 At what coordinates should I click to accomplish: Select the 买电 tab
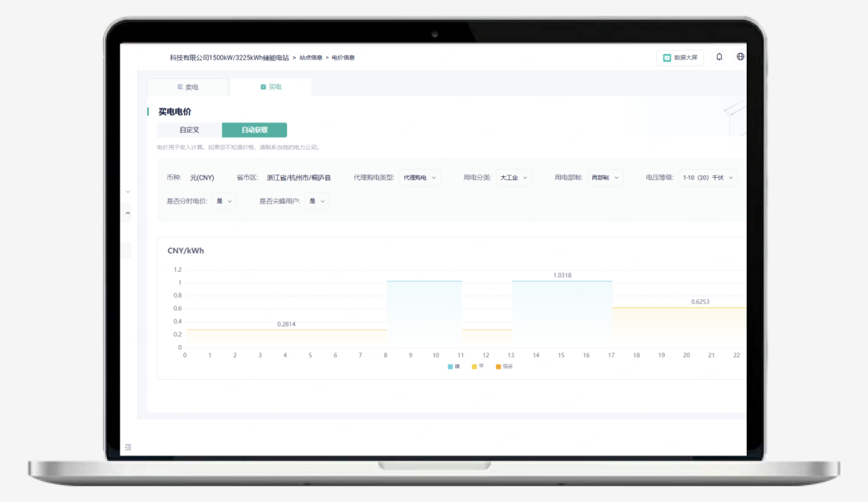tap(271, 87)
